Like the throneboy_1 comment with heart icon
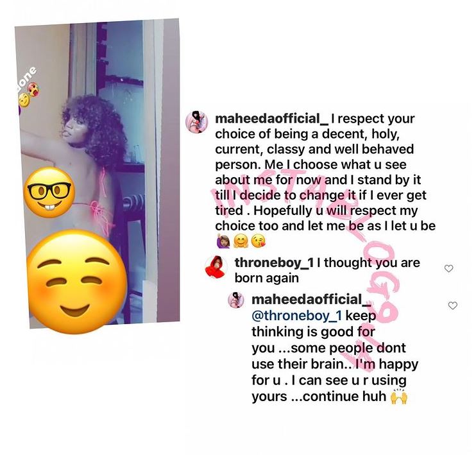 pos(448,268)
